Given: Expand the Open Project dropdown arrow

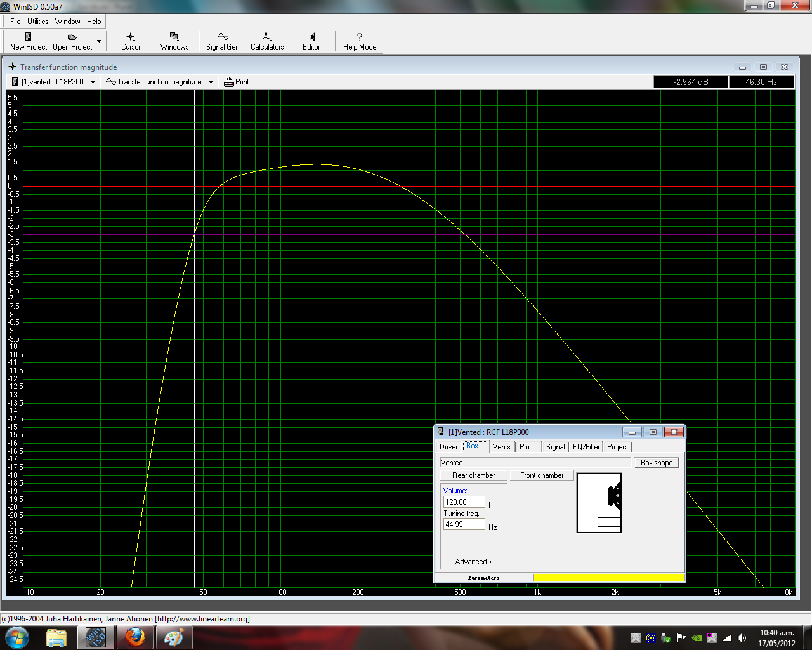Looking at the screenshot, I should [x=99, y=41].
